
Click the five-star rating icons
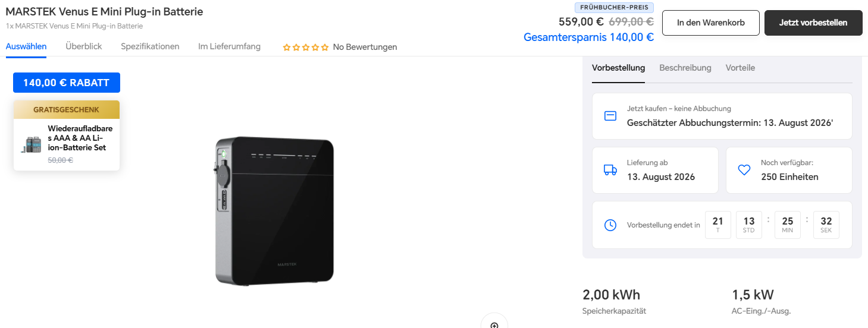(306, 47)
